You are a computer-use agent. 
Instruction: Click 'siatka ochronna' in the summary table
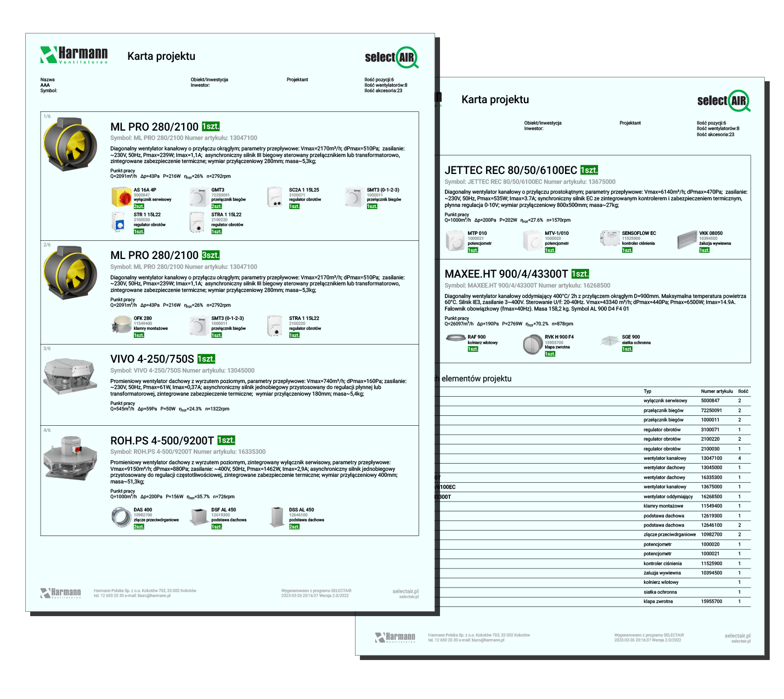pos(661,592)
